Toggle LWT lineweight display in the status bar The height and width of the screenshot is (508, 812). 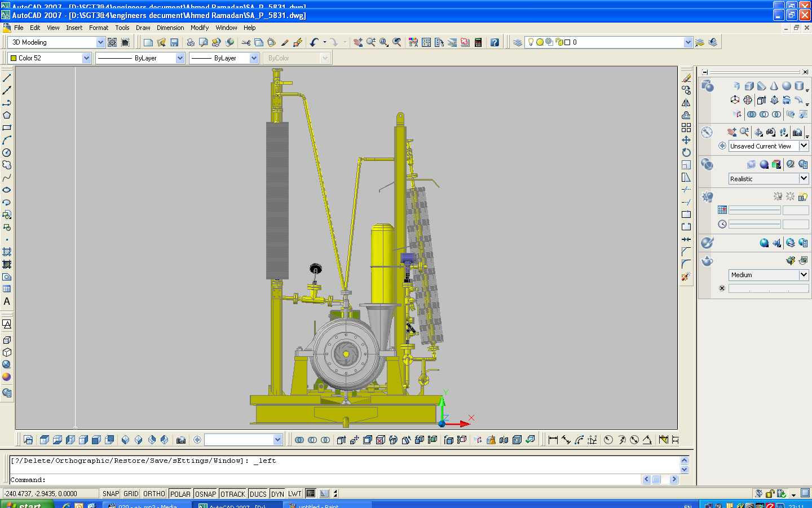point(295,494)
